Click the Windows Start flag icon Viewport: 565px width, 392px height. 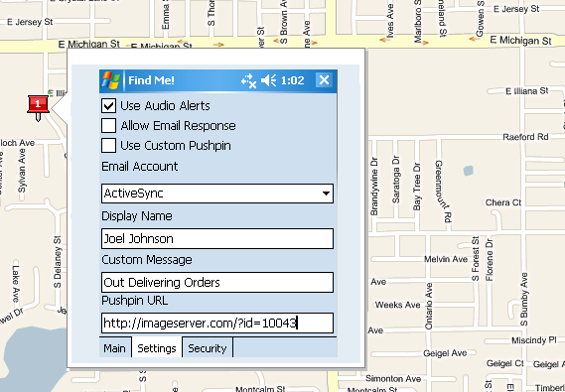click(x=111, y=80)
